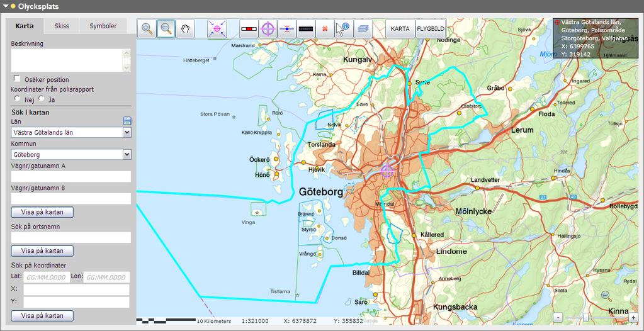Click zoom slider plus button
The width and height of the screenshot is (644, 331).
point(633,317)
